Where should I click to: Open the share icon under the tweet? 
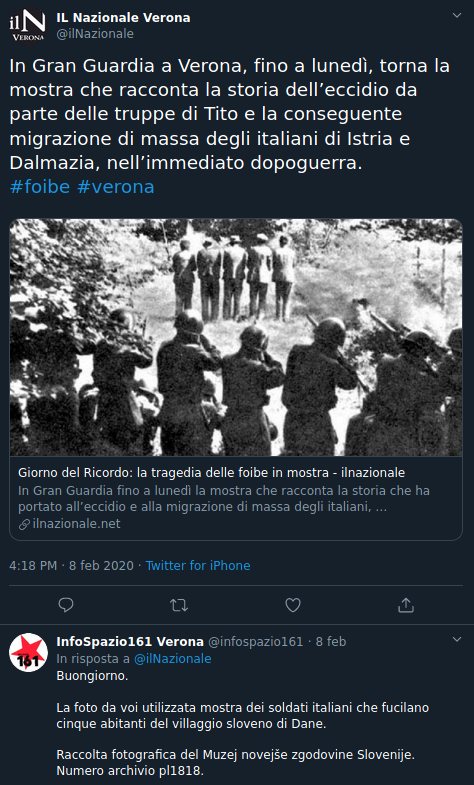point(406,605)
